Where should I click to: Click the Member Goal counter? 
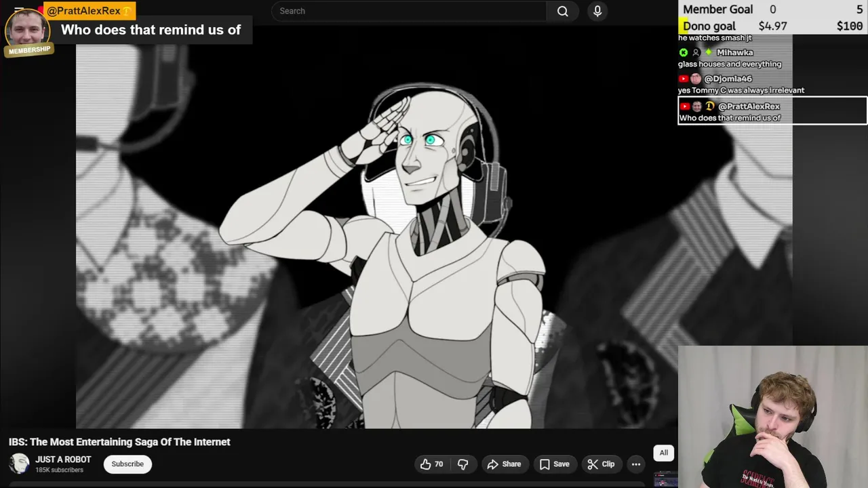pyautogui.click(x=772, y=9)
